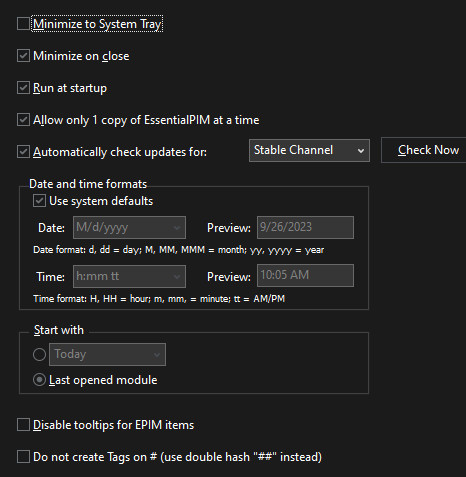Uncheck Minimize on close option

tap(23, 56)
